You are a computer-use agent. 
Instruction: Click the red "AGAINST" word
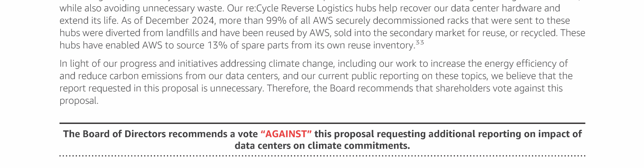pyautogui.click(x=286, y=134)
